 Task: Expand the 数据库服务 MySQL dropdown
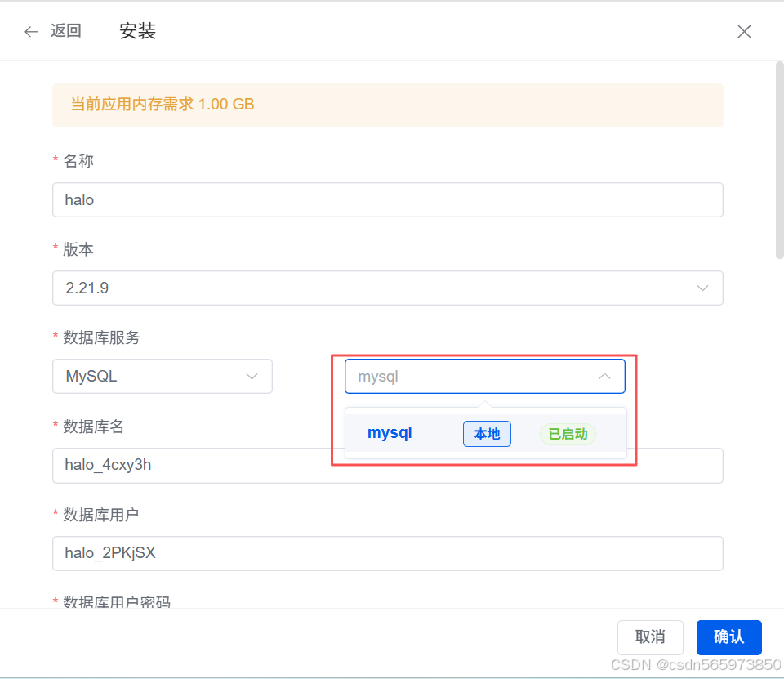click(x=162, y=376)
